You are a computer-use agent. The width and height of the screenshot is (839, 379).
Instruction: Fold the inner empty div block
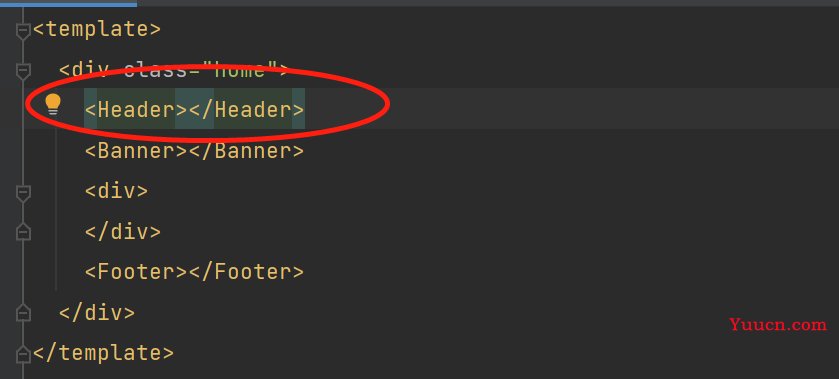pyautogui.click(x=22, y=193)
